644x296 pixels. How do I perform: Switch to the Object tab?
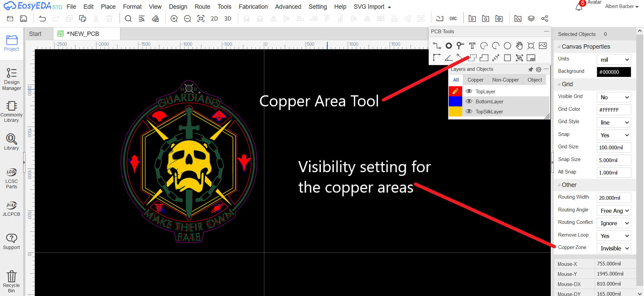click(x=534, y=80)
